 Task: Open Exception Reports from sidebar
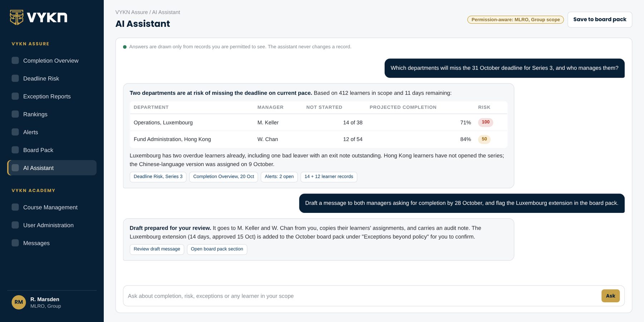(52, 96)
